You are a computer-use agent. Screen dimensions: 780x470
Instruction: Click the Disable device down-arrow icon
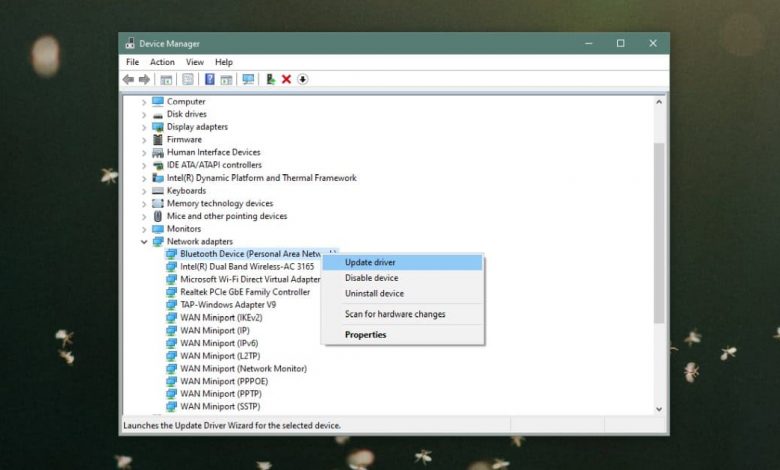[x=302, y=80]
